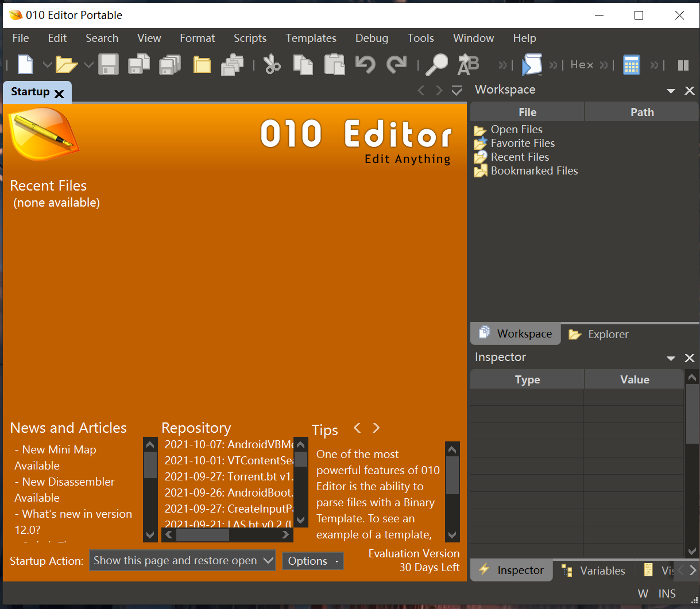The width and height of the screenshot is (700, 609).
Task: Close the Startup tab with its X
Action: [59, 93]
